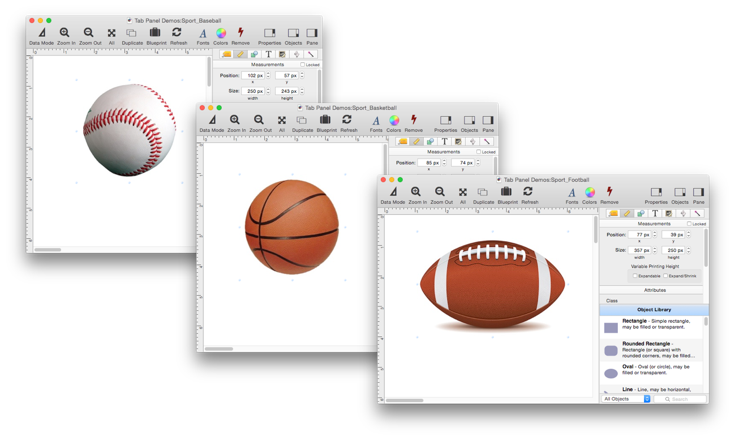The width and height of the screenshot is (735, 440).
Task: Click Zoom Out in the Sport_Basketball window
Action: click(260, 123)
